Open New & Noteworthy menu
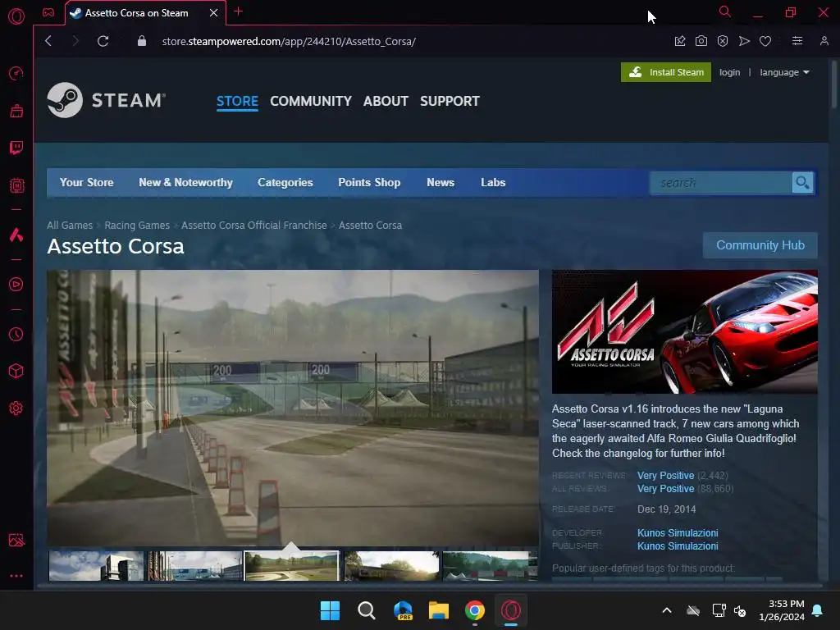840x630 pixels. pyautogui.click(x=186, y=183)
